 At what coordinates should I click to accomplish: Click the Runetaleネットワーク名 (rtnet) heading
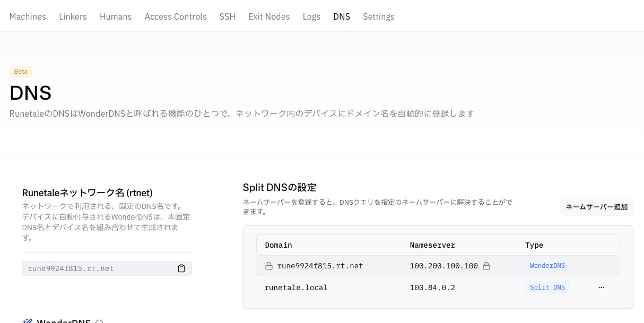click(x=88, y=193)
